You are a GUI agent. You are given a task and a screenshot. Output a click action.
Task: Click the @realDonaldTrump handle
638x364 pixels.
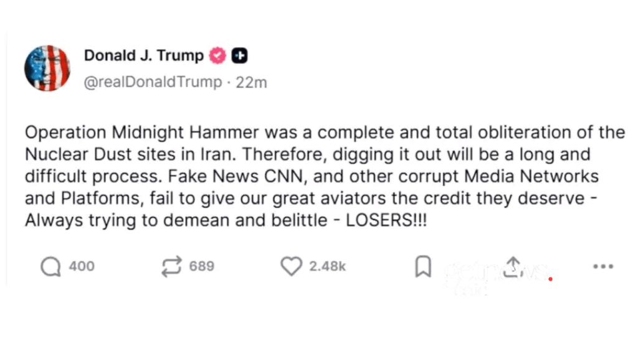pyautogui.click(x=152, y=82)
